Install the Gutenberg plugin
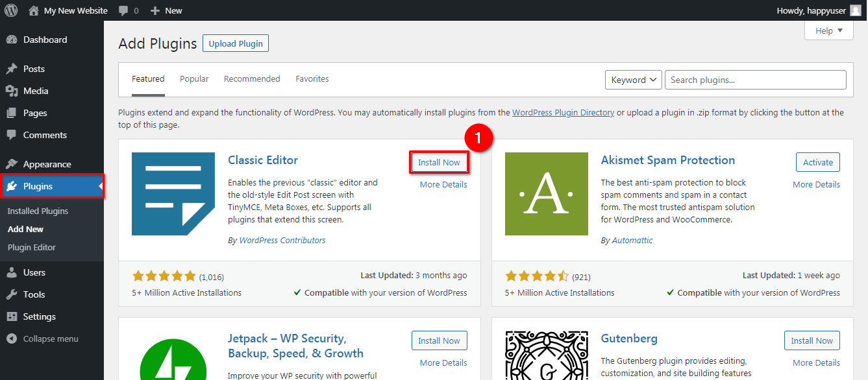Image resolution: width=868 pixels, height=380 pixels. (x=812, y=340)
